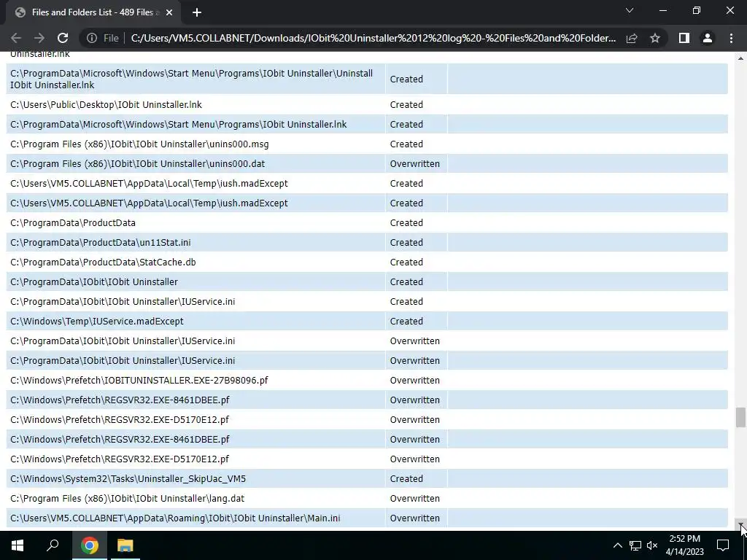The width and height of the screenshot is (747, 560).
Task: Select the lang.dat file path
Action: 127,499
